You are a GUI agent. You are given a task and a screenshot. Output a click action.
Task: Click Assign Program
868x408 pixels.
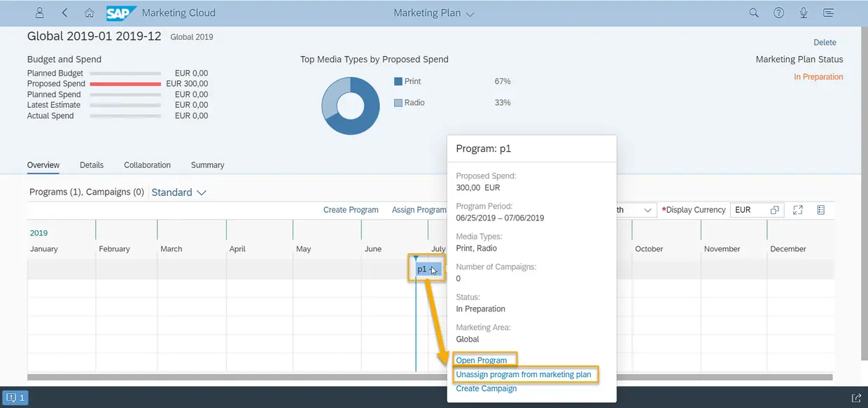(419, 210)
